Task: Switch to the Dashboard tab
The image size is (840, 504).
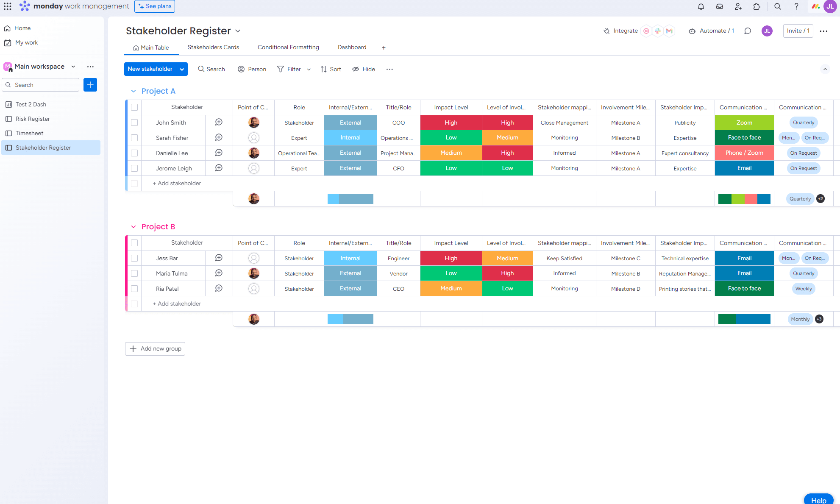Action: tap(352, 47)
